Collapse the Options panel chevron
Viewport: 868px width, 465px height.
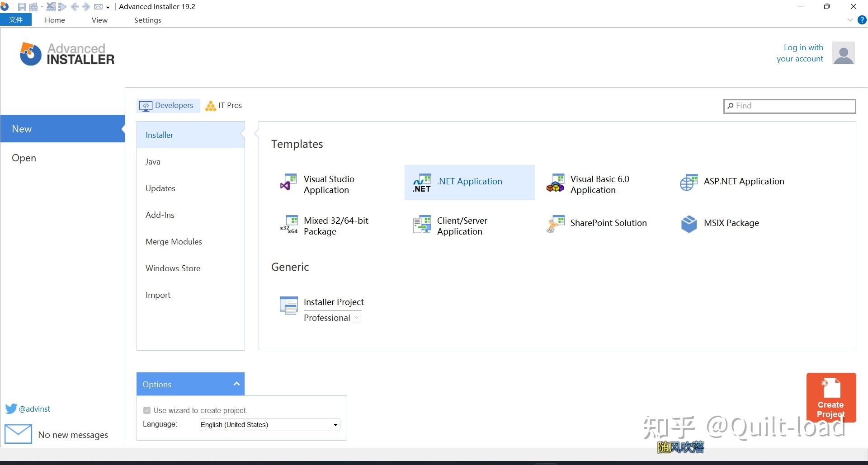pyautogui.click(x=236, y=384)
